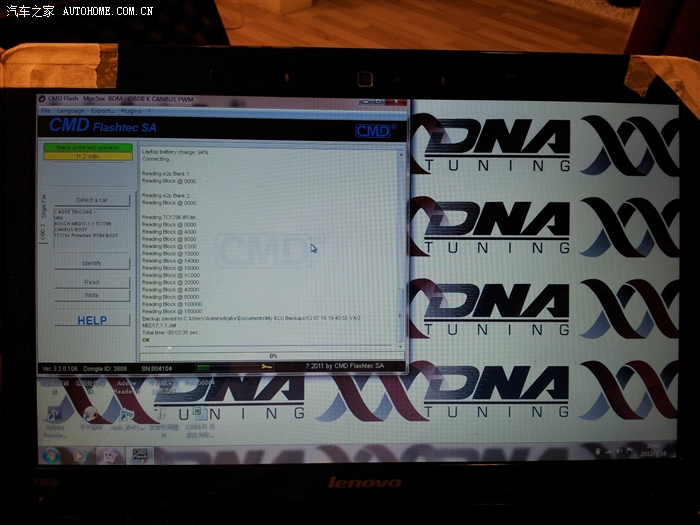
Task: Click the Identify button
Action: pyautogui.click(x=92, y=263)
